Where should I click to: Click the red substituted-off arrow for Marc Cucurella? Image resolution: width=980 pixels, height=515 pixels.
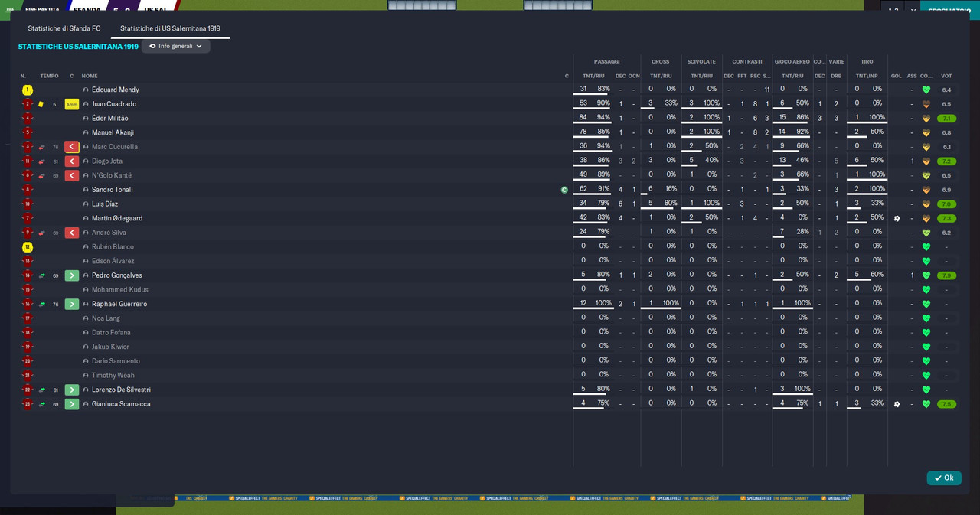72,147
